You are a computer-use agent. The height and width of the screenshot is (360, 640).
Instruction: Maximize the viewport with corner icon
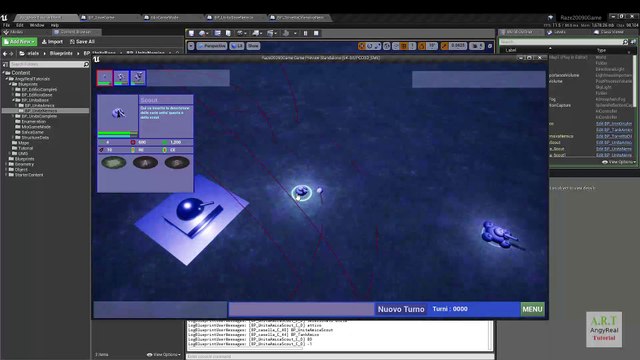[x=490, y=46]
